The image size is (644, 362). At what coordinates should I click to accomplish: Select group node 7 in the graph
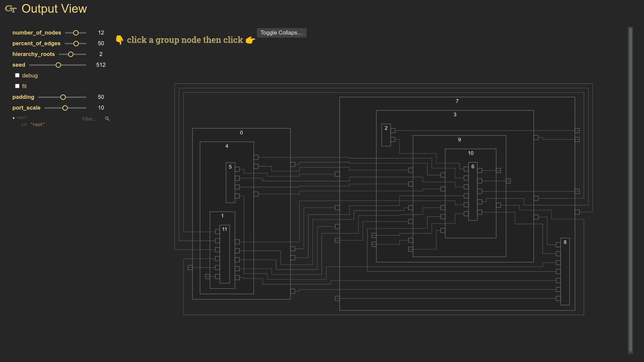tap(457, 101)
